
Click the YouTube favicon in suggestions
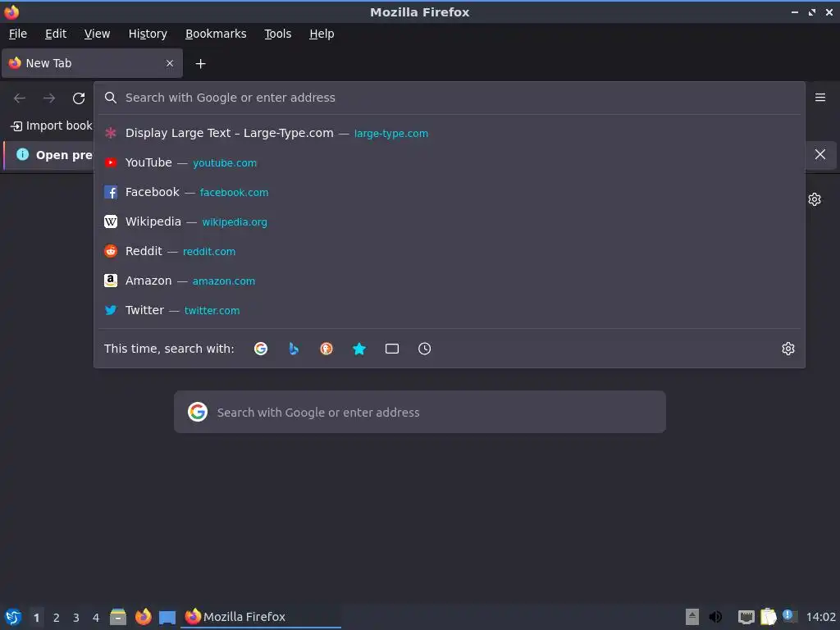[111, 162]
